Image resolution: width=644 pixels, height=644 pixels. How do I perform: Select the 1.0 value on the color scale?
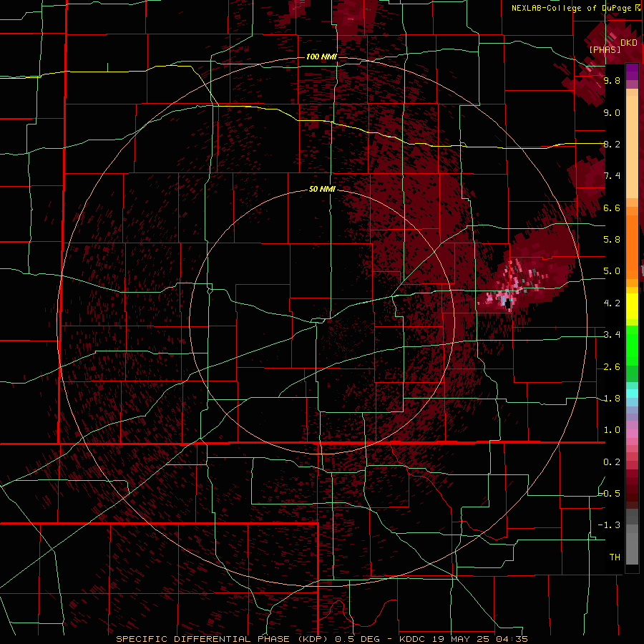coord(612,430)
